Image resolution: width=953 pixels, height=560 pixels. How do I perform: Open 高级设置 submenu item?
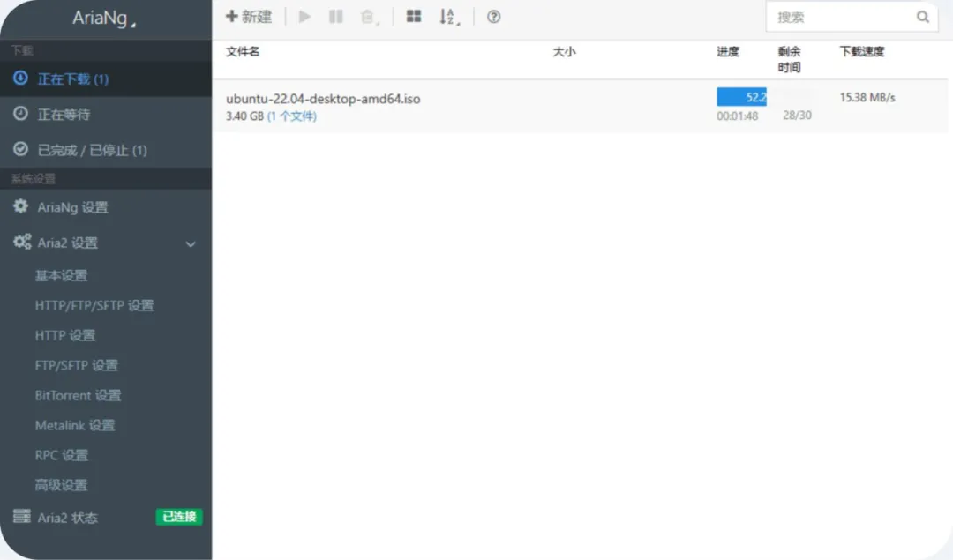[61, 485]
